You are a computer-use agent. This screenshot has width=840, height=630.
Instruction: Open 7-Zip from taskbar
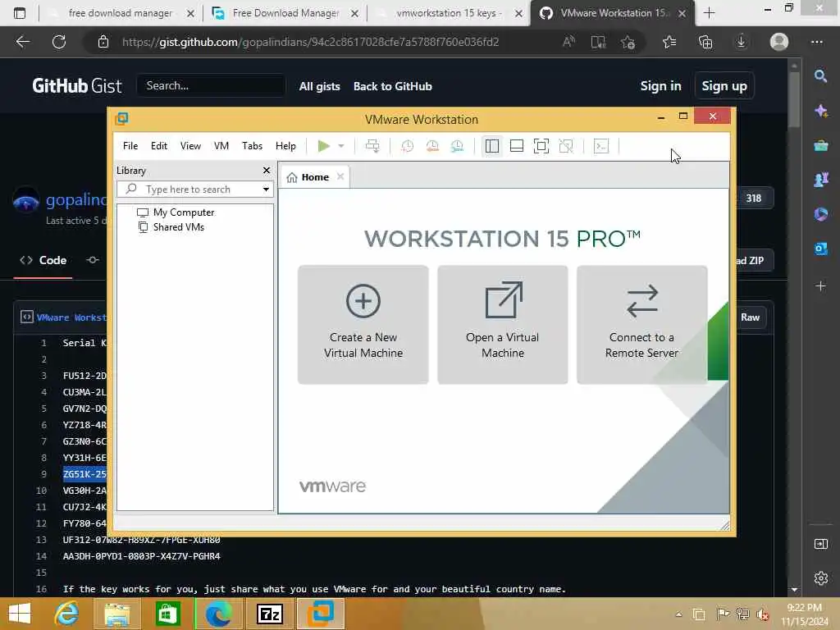pyautogui.click(x=270, y=614)
